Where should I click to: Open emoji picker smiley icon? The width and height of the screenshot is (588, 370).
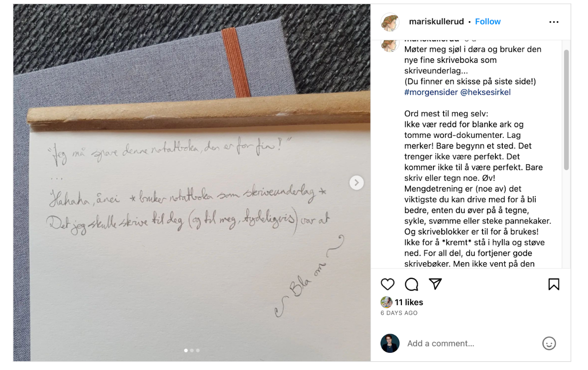(x=549, y=343)
